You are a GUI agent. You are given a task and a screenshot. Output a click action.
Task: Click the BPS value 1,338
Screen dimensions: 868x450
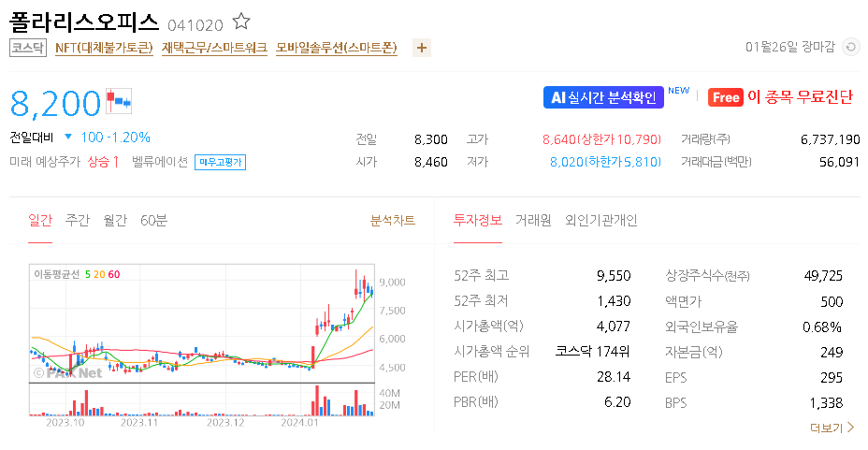[x=826, y=403]
